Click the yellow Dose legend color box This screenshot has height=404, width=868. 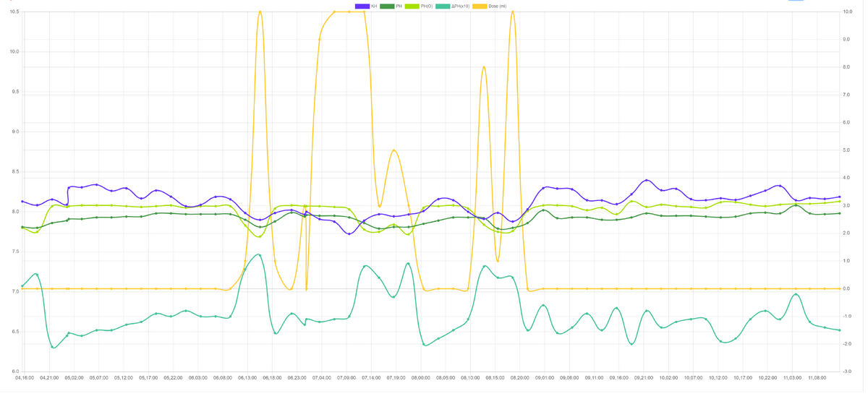coord(480,7)
